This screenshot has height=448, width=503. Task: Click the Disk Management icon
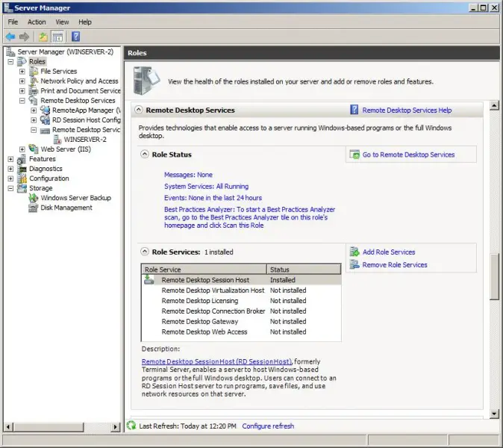34,208
